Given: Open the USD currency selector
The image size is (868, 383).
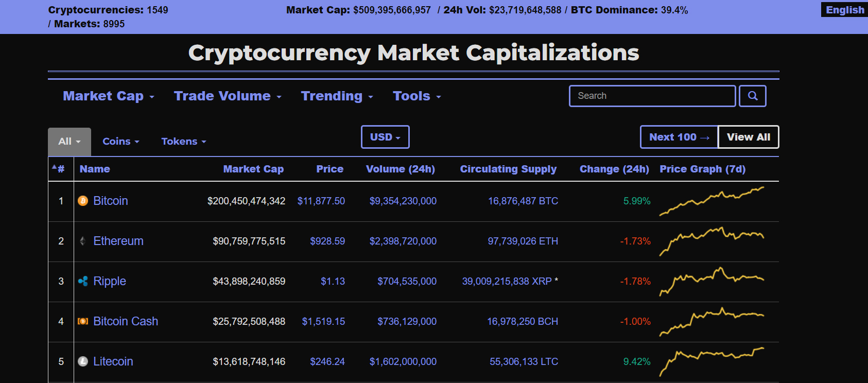Looking at the screenshot, I should point(385,137).
